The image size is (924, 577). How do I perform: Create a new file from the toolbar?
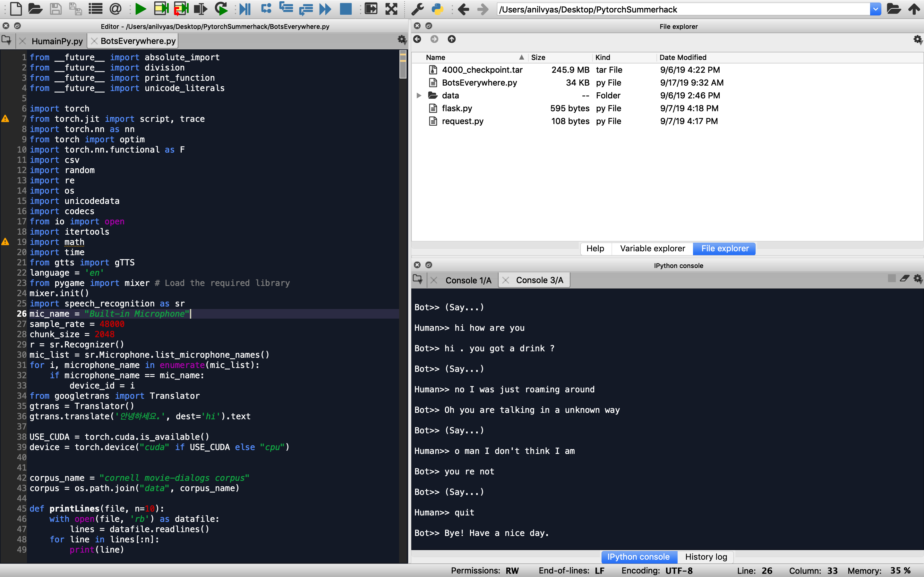tap(16, 9)
